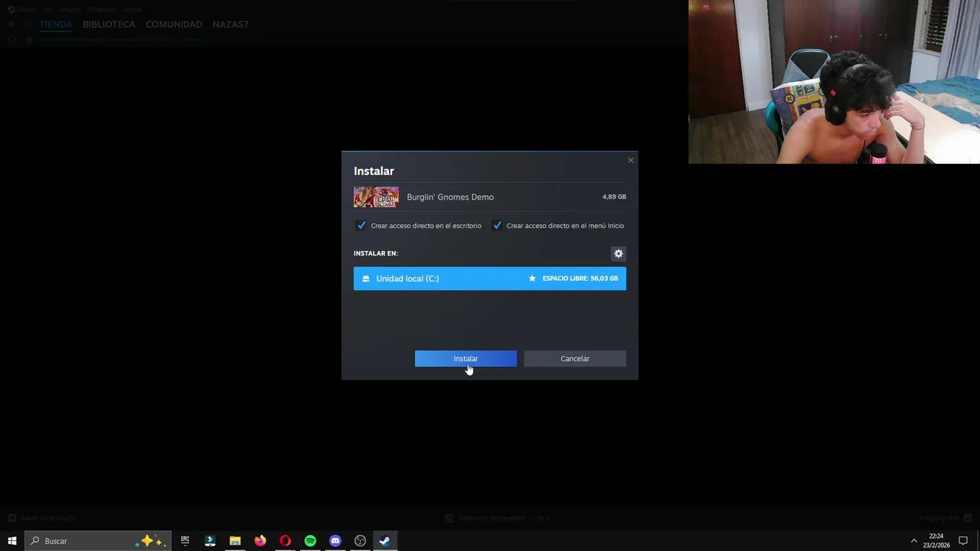Open Amigos y chat in Steam footer

pos(944,518)
